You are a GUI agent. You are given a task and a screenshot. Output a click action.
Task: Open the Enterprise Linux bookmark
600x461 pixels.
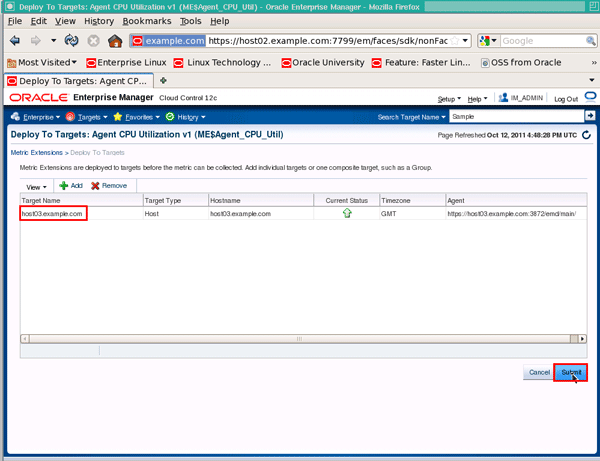[x=126, y=62]
